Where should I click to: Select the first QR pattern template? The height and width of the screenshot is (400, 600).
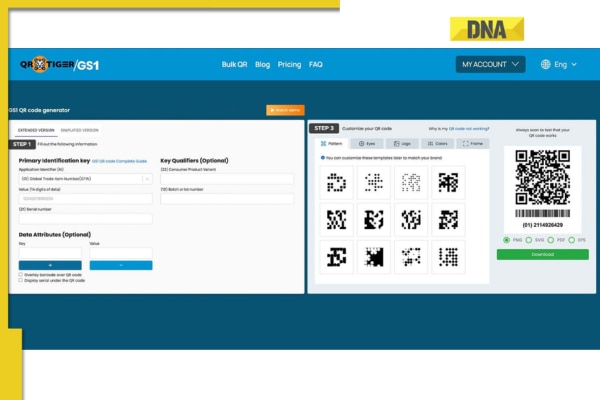tap(337, 181)
